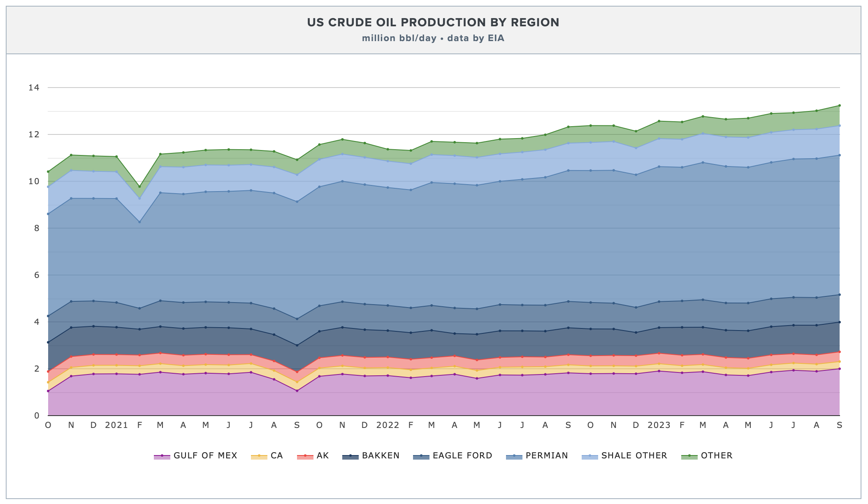Image resolution: width=868 pixels, height=504 pixels.
Task: Click the PERMIAN legend marker icon
Action: 514,456
